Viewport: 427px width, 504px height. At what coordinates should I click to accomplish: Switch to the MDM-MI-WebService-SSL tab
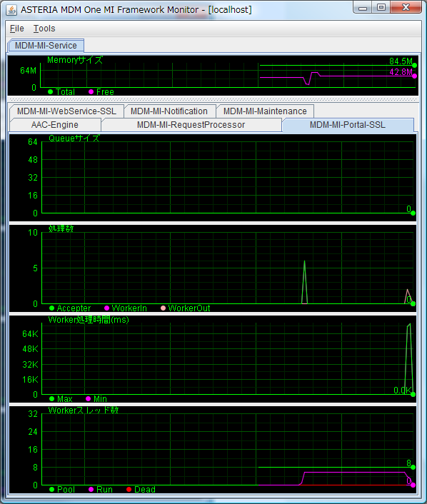(x=66, y=111)
